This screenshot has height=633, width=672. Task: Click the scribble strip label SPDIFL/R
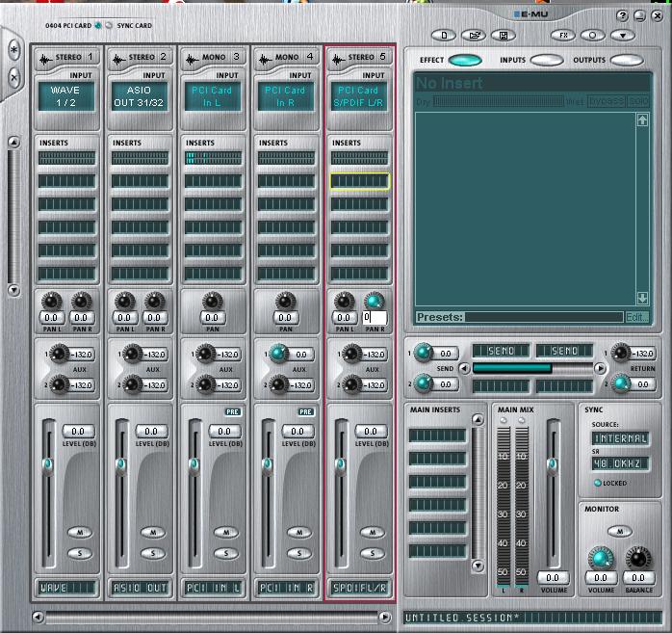point(359,588)
